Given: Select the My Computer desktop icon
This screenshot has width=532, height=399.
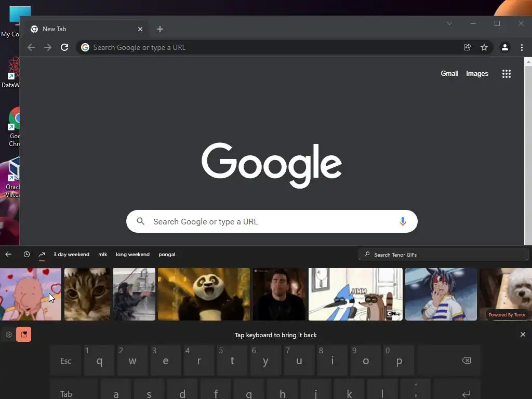Looking at the screenshot, I should coord(15,22).
